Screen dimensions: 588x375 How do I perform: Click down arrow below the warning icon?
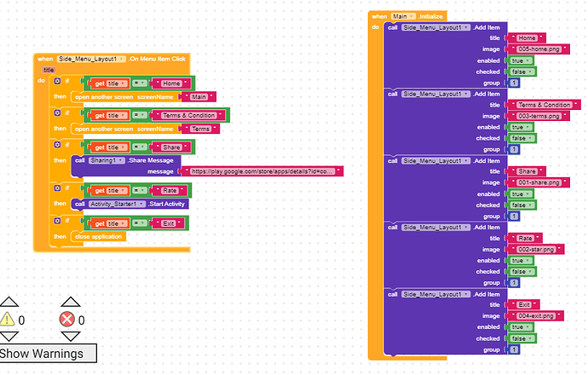(8, 337)
